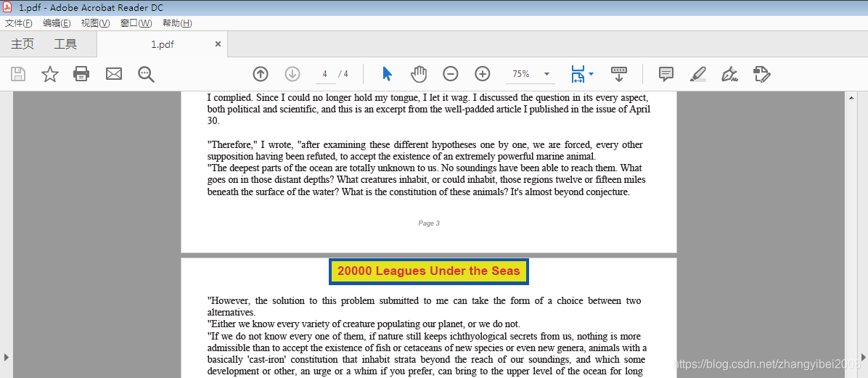
Task: Go to next page with down arrow
Action: 292,73
